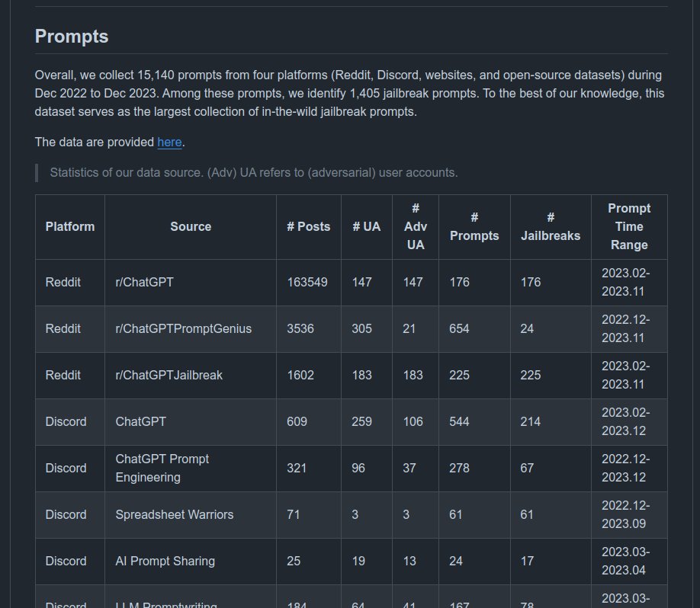700x608 pixels.
Task: Click the 3536 posts value
Action: 300,328
